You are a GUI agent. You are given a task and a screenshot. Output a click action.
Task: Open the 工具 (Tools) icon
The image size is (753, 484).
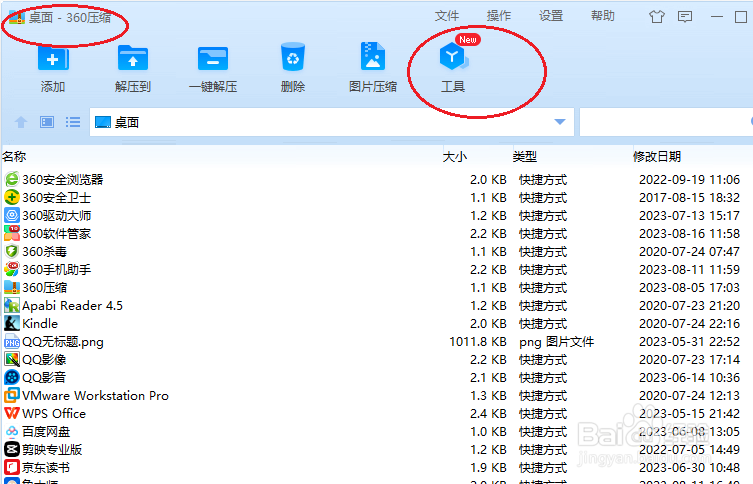[x=453, y=56]
